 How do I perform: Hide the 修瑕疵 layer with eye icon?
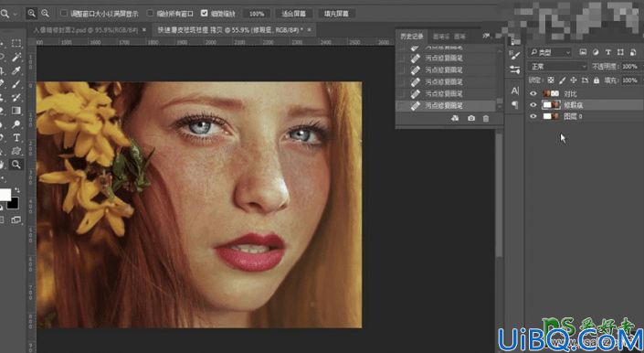click(533, 105)
